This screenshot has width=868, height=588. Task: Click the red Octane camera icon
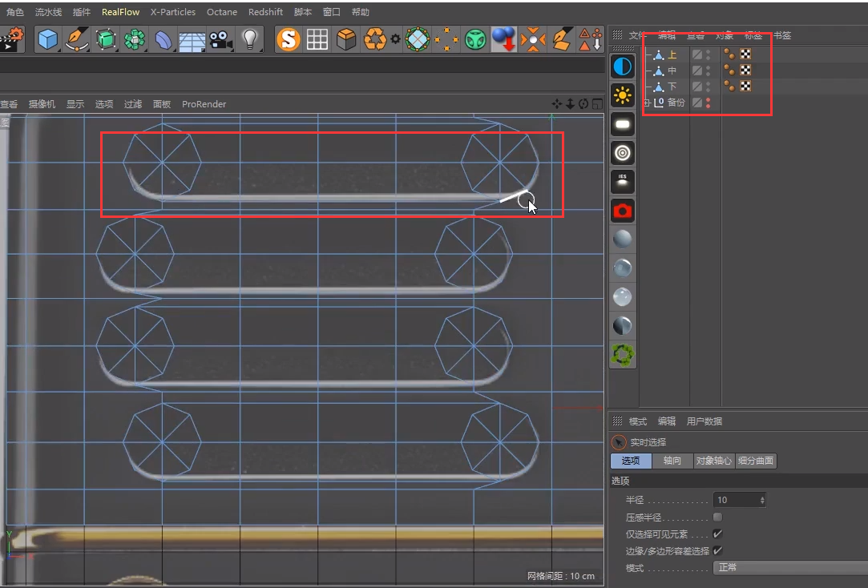[623, 211]
